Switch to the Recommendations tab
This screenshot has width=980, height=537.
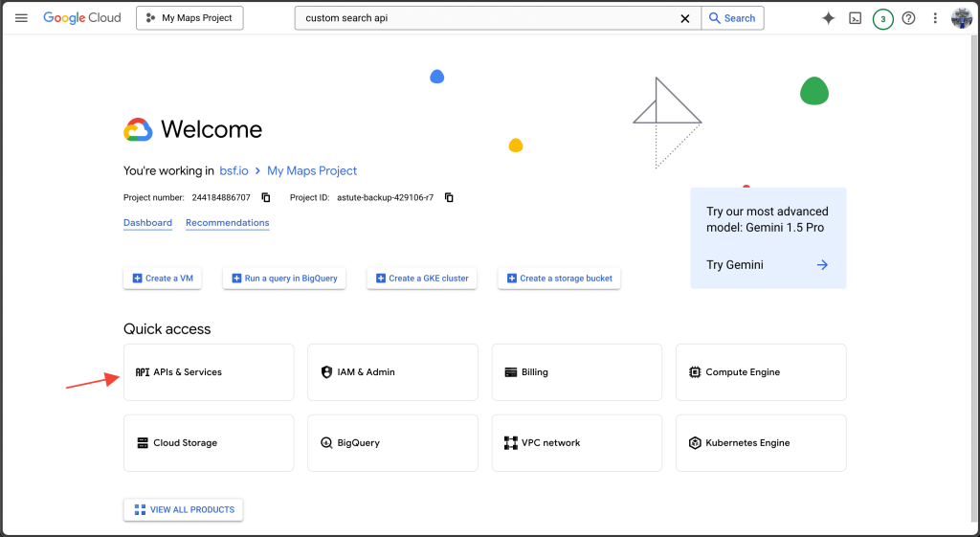click(x=227, y=223)
